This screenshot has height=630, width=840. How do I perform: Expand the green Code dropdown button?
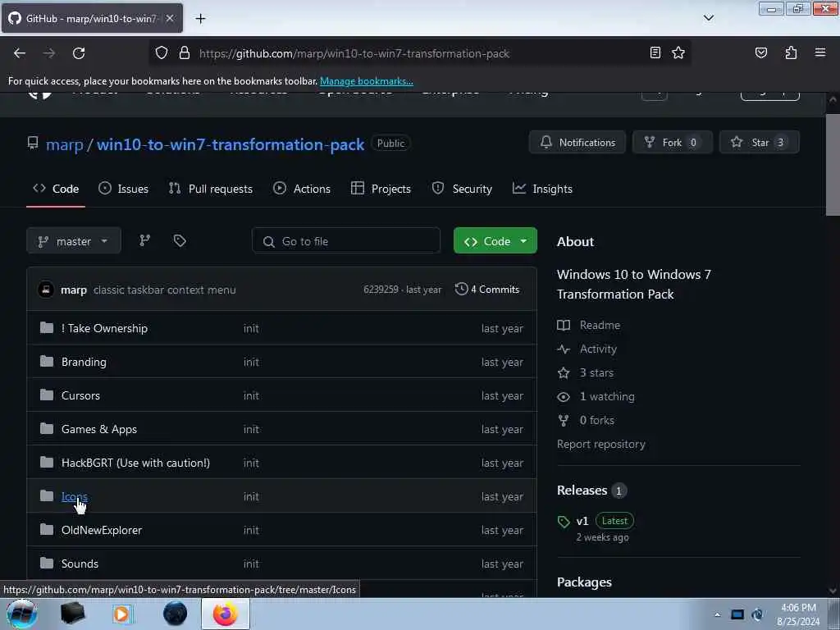coord(495,242)
